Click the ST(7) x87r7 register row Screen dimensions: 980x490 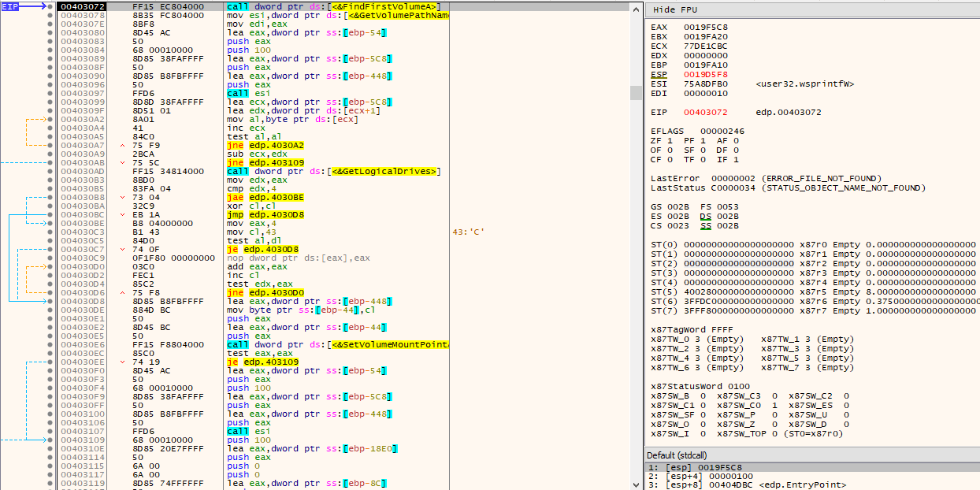[x=814, y=310]
